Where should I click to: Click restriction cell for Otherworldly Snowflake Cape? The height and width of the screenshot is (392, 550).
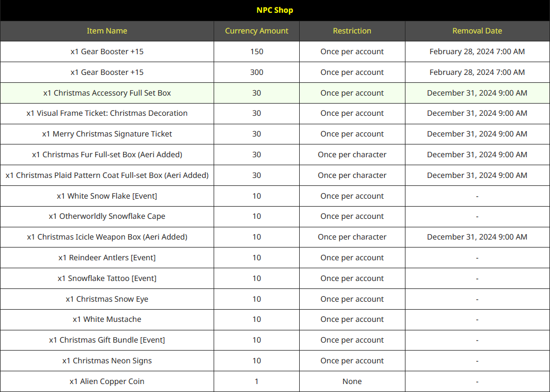[352, 216]
